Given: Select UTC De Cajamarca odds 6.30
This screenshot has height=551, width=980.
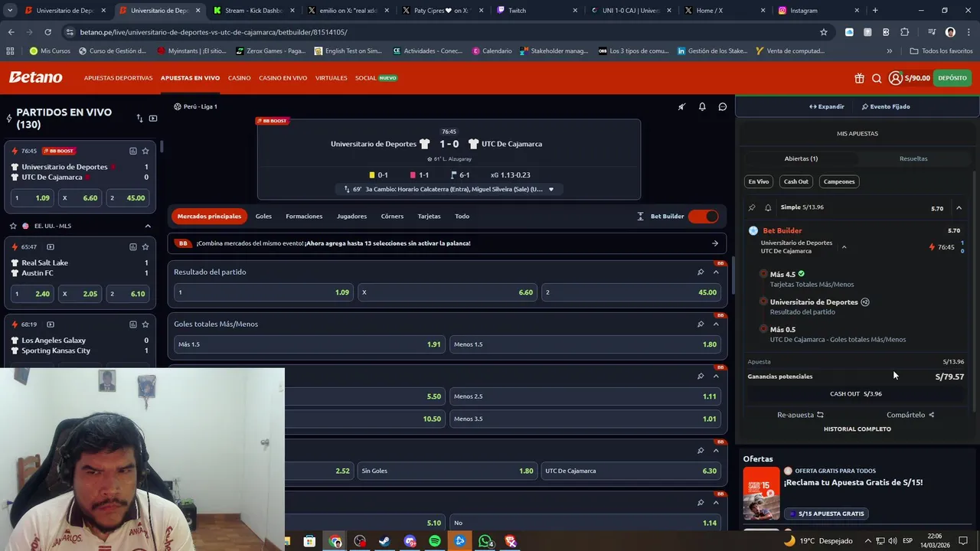Looking at the screenshot, I should (x=631, y=471).
